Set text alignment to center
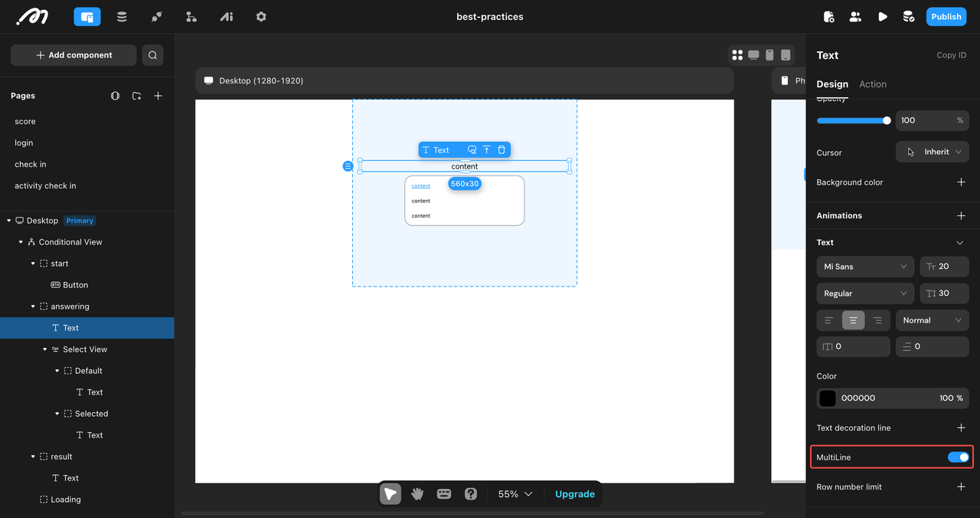980x518 pixels. (x=853, y=320)
